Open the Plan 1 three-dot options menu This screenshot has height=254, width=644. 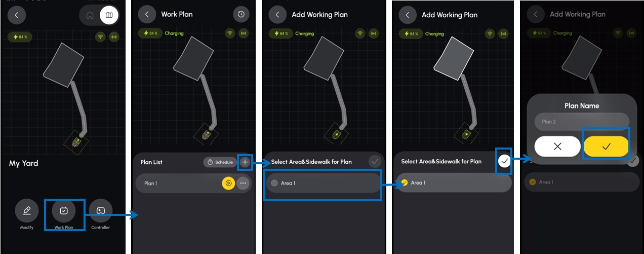click(243, 184)
